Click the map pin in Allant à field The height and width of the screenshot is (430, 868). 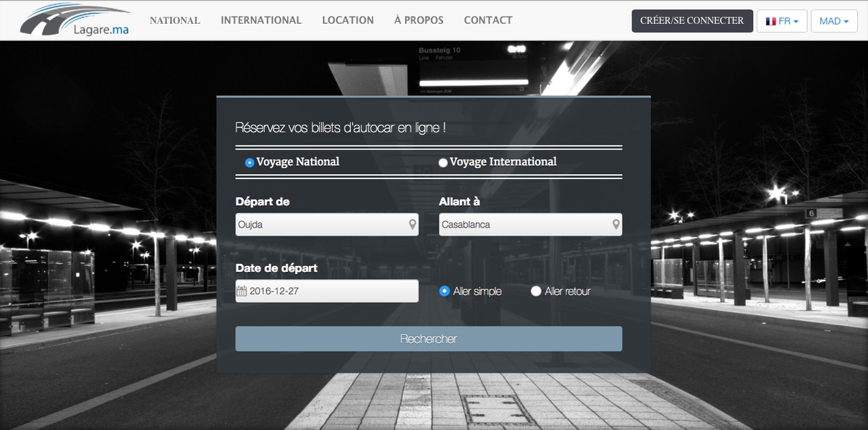point(616,225)
